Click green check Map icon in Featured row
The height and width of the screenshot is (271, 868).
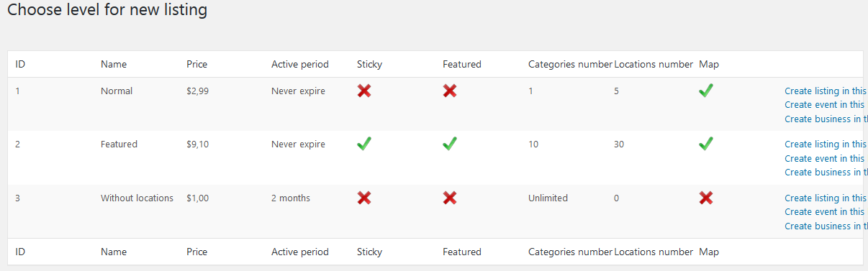pyautogui.click(x=706, y=144)
